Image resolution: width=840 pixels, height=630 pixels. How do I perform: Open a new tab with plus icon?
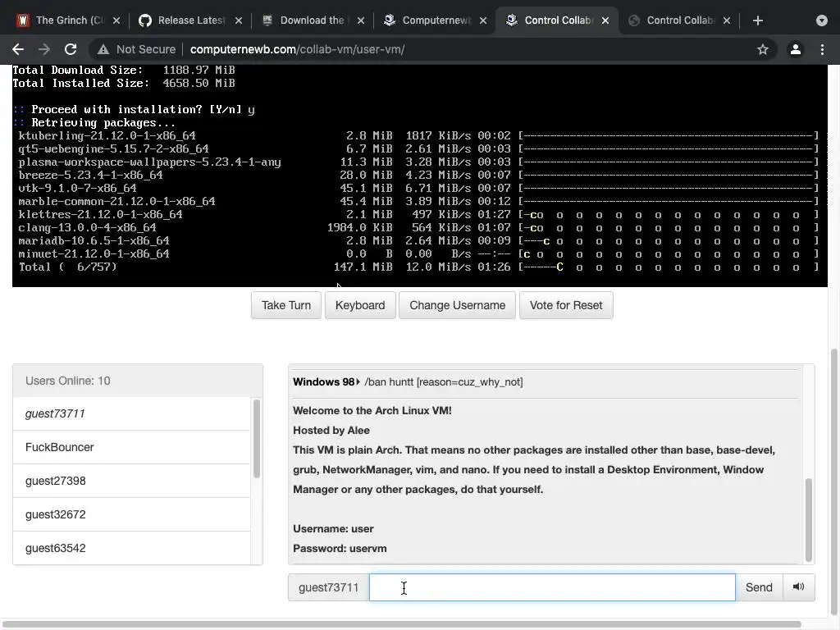coord(757,21)
